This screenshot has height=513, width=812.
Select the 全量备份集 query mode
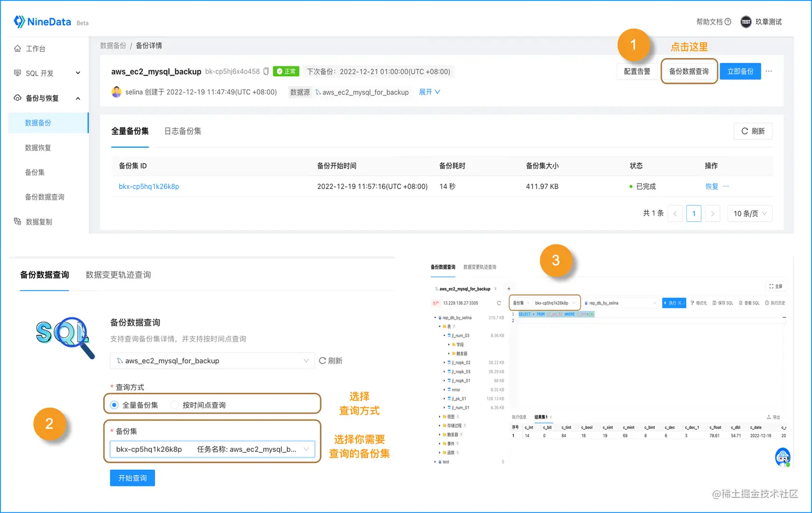click(113, 404)
